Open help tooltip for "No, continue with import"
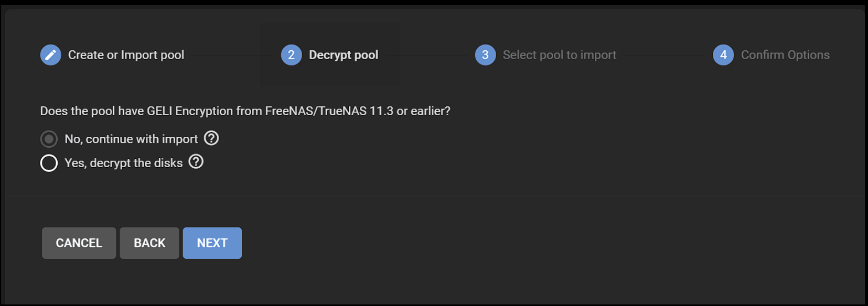868x306 pixels. coord(211,138)
